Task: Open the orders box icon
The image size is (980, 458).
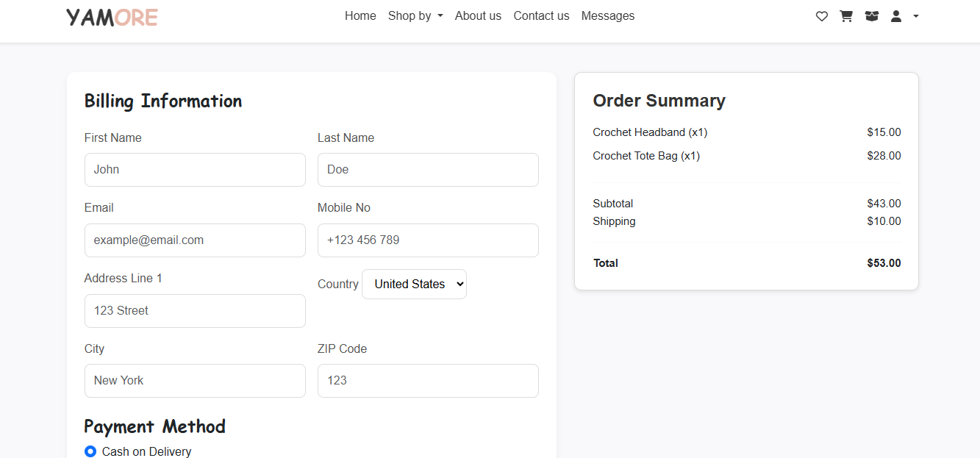Action: click(872, 16)
